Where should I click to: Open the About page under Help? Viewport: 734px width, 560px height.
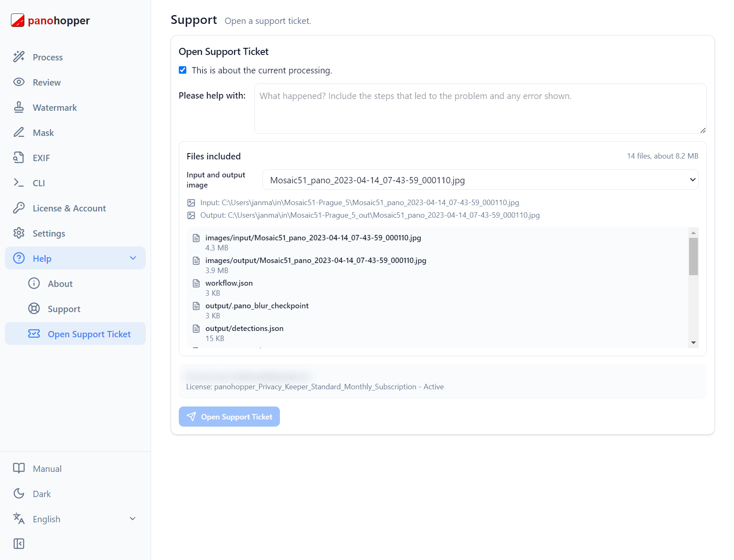tap(75, 284)
